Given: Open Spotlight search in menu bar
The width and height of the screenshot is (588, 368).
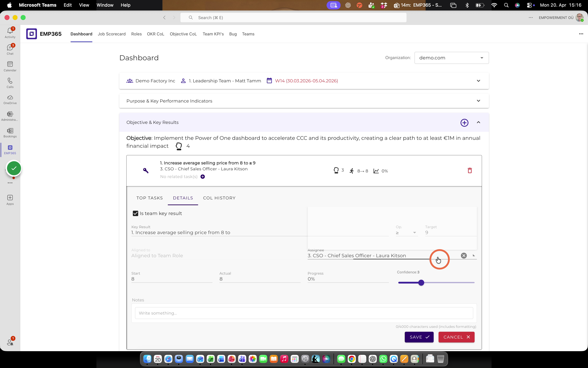Looking at the screenshot, I should [506, 5].
